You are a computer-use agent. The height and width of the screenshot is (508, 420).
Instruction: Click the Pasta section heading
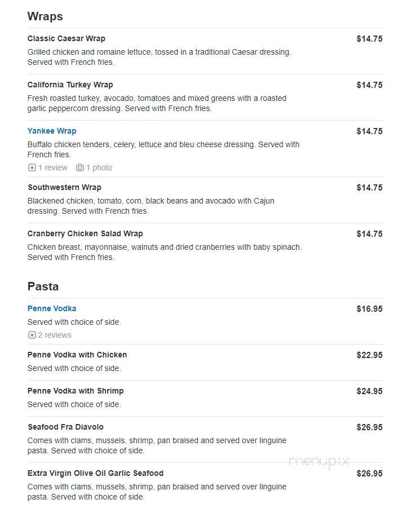pyautogui.click(x=43, y=286)
